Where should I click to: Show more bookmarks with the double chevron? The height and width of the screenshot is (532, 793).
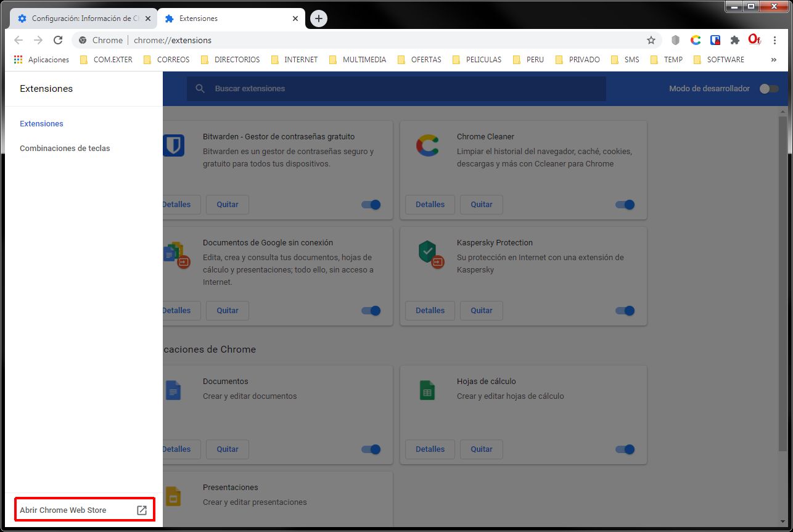[x=773, y=60]
